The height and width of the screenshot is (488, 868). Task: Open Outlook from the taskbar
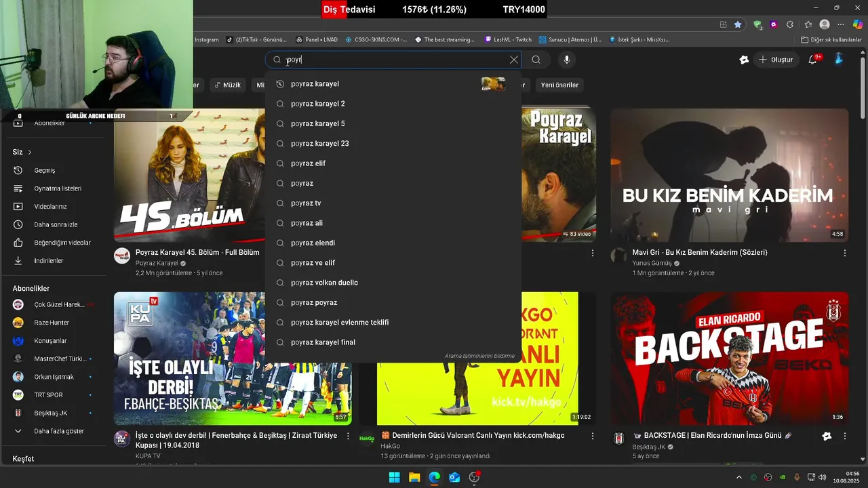click(x=454, y=477)
